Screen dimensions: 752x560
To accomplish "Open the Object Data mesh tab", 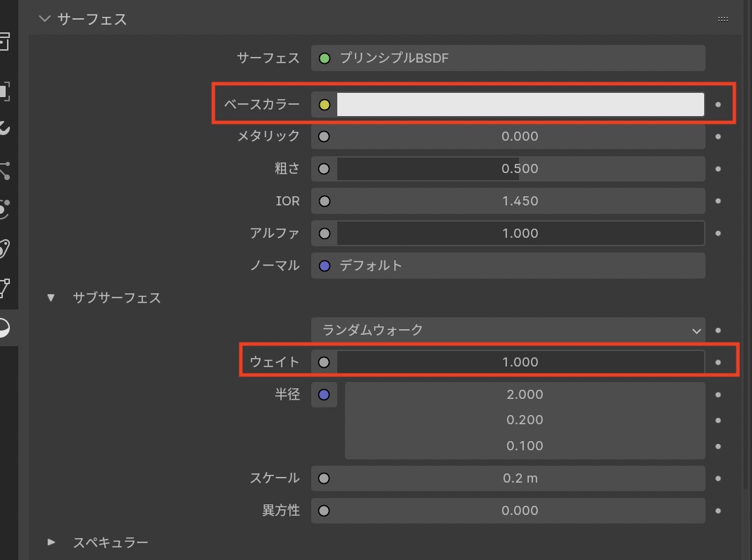I will click(4, 288).
